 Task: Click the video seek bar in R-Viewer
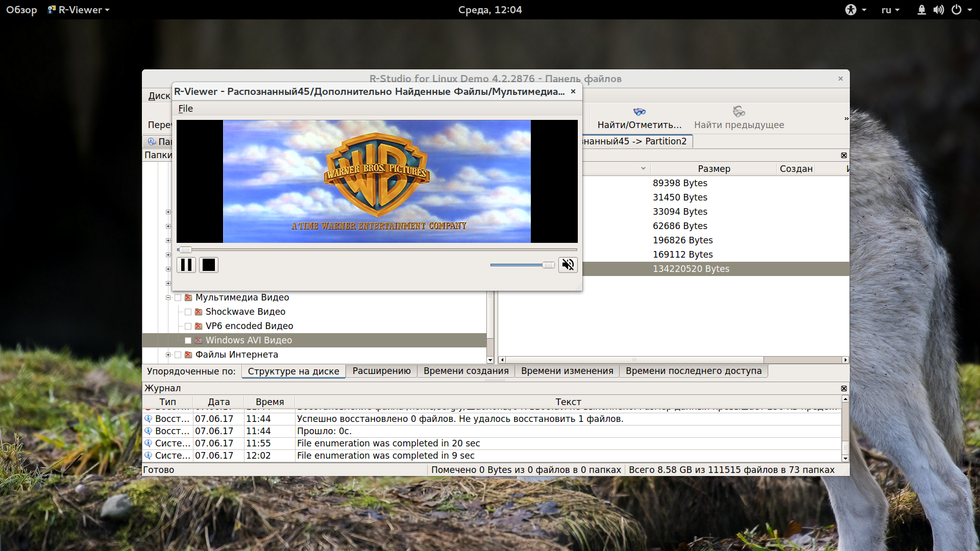377,249
